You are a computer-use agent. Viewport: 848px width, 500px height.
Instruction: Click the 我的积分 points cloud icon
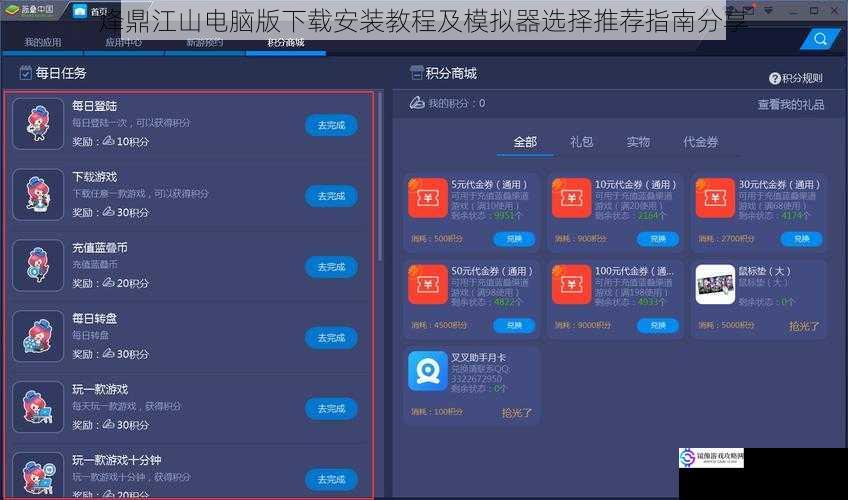pos(417,103)
